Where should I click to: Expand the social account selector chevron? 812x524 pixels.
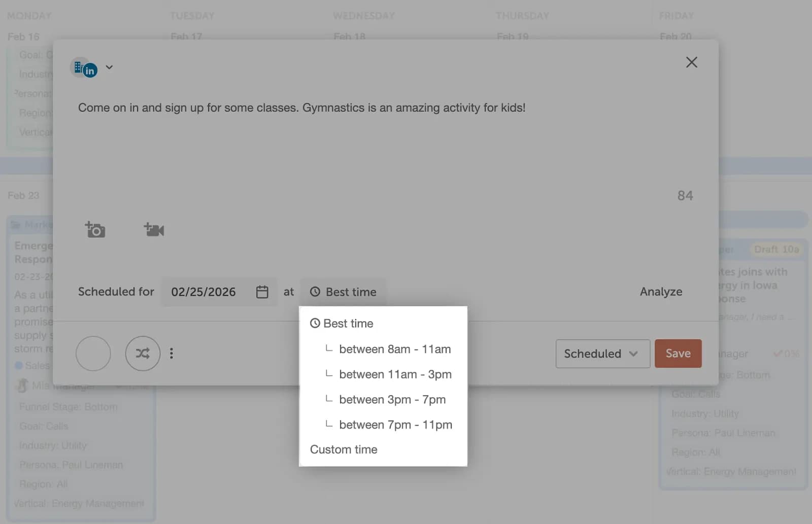[x=109, y=67]
